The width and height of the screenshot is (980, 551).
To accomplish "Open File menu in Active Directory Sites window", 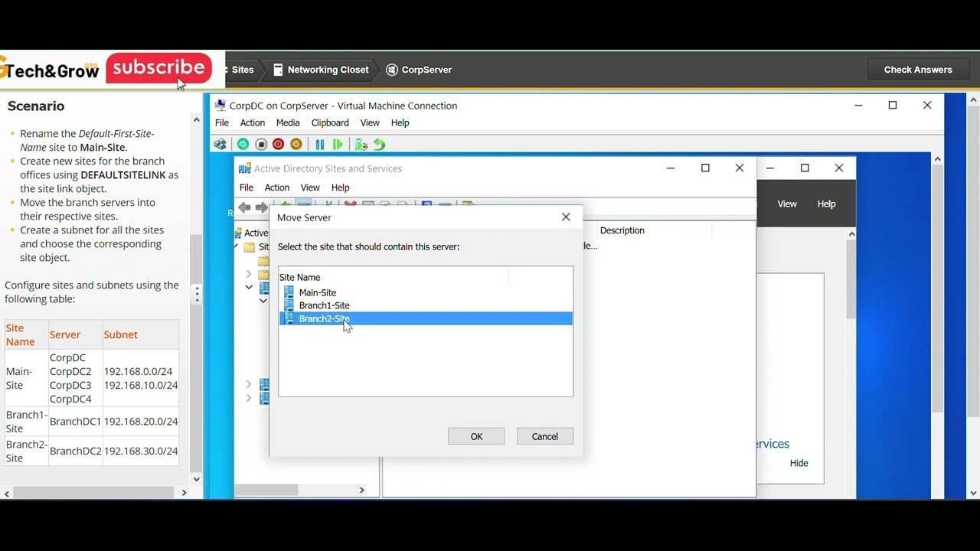I will (x=247, y=187).
